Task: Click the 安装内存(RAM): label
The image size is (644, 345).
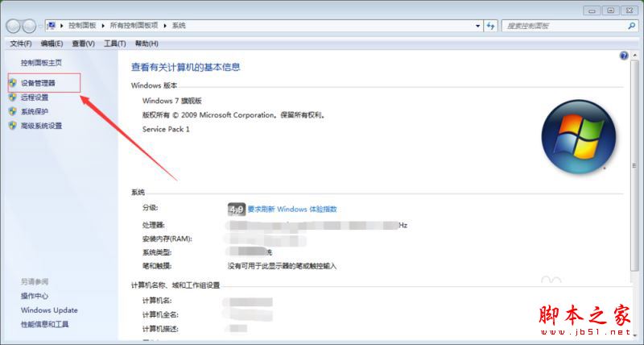Action: (167, 239)
